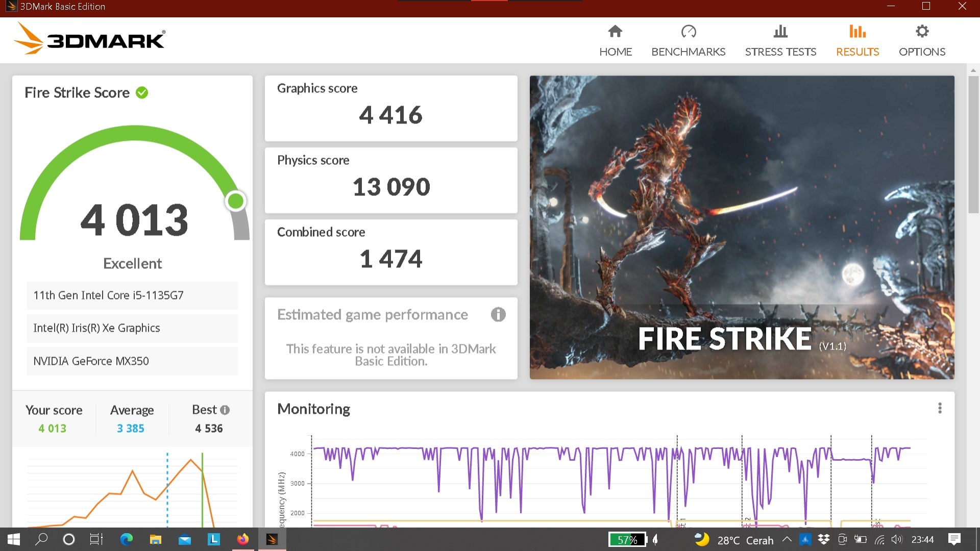
Task: Click the volume speaker tray icon
Action: click(897, 539)
